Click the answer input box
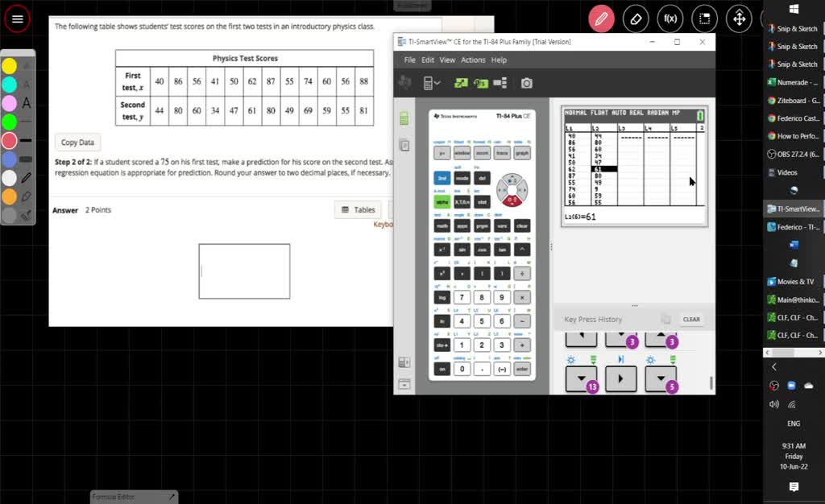 [x=244, y=271]
